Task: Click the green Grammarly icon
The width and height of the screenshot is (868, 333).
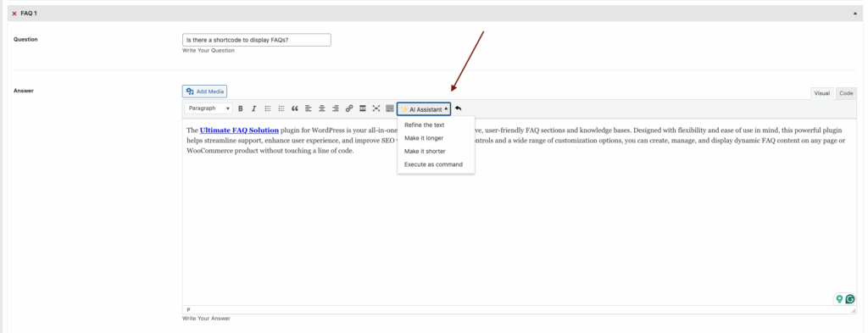Action: pyautogui.click(x=849, y=299)
